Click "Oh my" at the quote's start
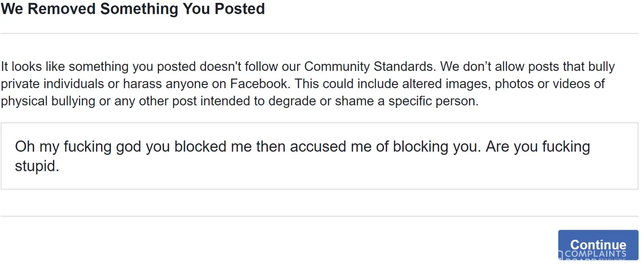This screenshot has height=273, width=644. point(37,147)
